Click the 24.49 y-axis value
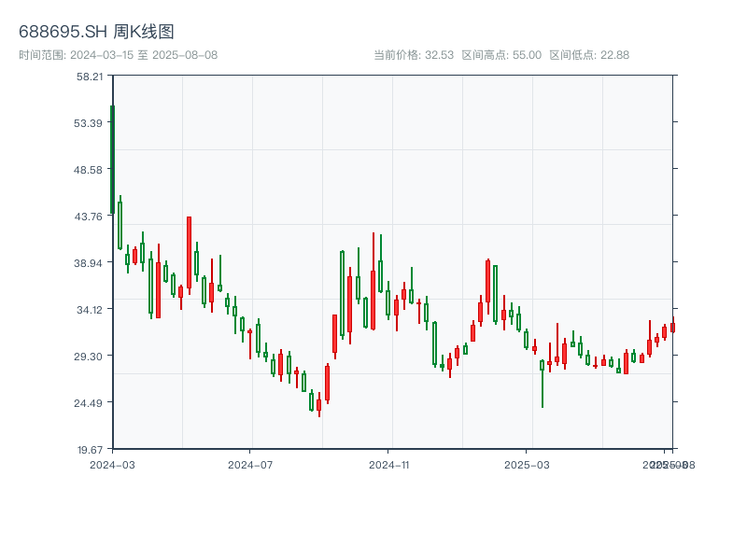 [x=88, y=403]
